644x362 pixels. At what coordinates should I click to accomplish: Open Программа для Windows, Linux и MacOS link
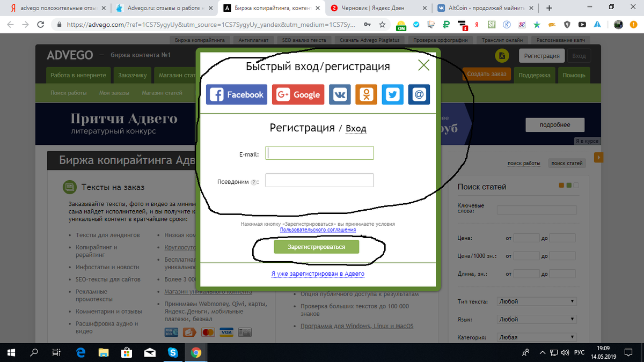coord(357,326)
